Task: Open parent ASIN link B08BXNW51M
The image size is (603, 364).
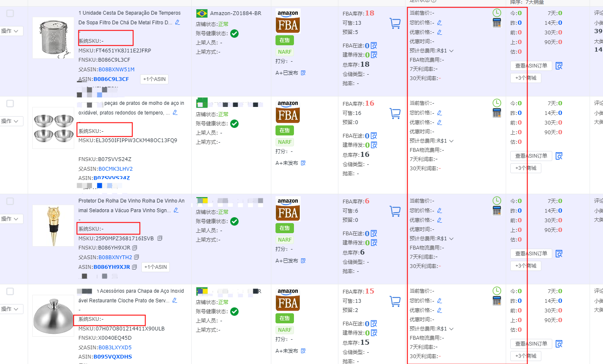Action: 117,70
